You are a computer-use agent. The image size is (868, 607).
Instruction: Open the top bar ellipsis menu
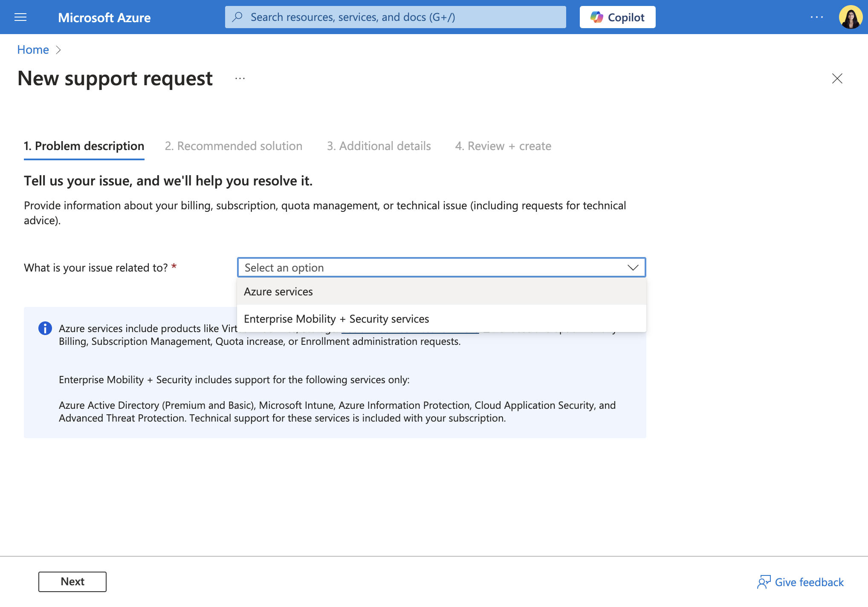(x=816, y=17)
